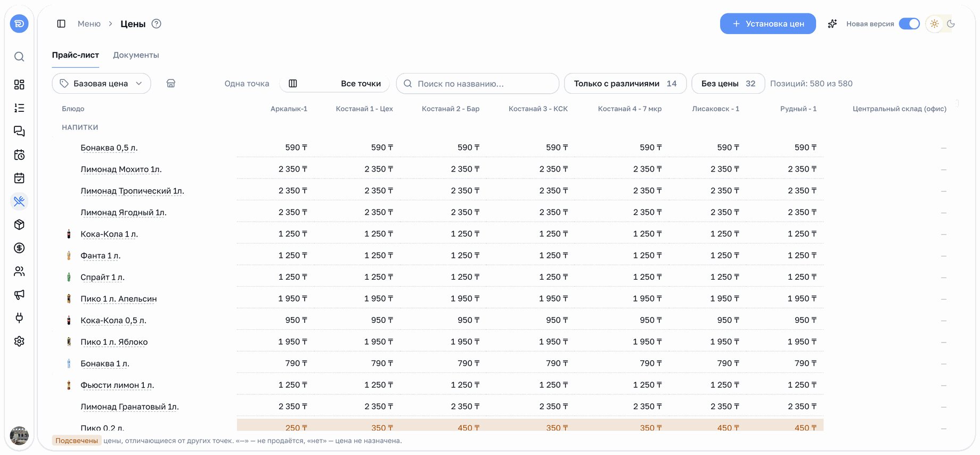The image size is (980, 455).
Task: Click the store icon next to Базовая цена
Action: click(x=171, y=84)
